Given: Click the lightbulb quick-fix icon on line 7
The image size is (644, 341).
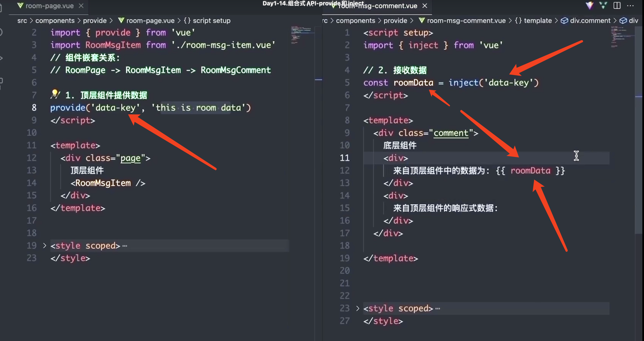Looking at the screenshot, I should click(x=55, y=93).
